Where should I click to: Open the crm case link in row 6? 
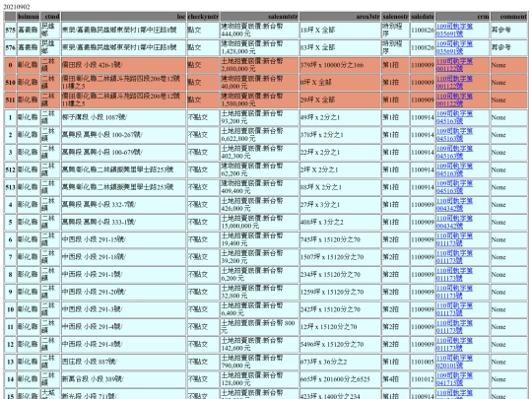454,239
